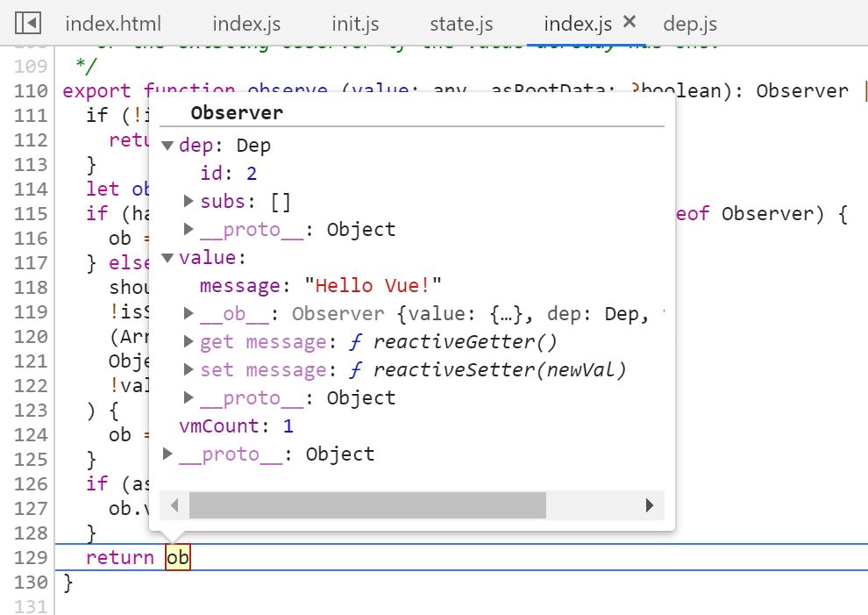The height and width of the screenshot is (615, 868).
Task: Collapse the value: property
Action: (x=167, y=258)
